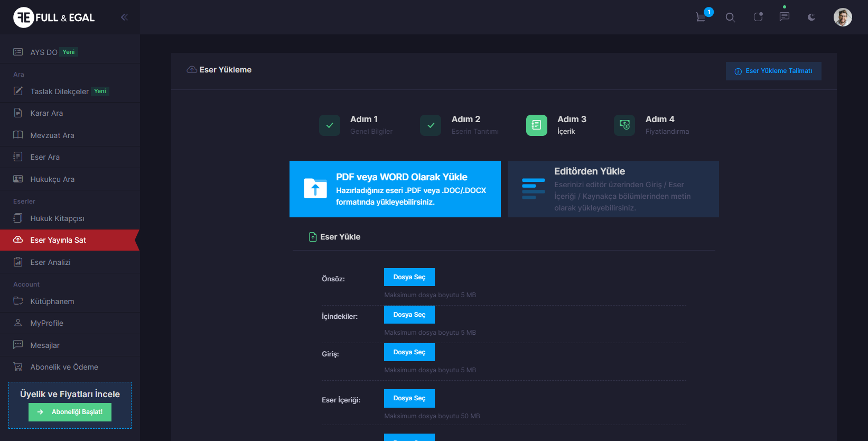Open the notifications icon in header
This screenshot has height=441, width=868.
[x=758, y=17]
